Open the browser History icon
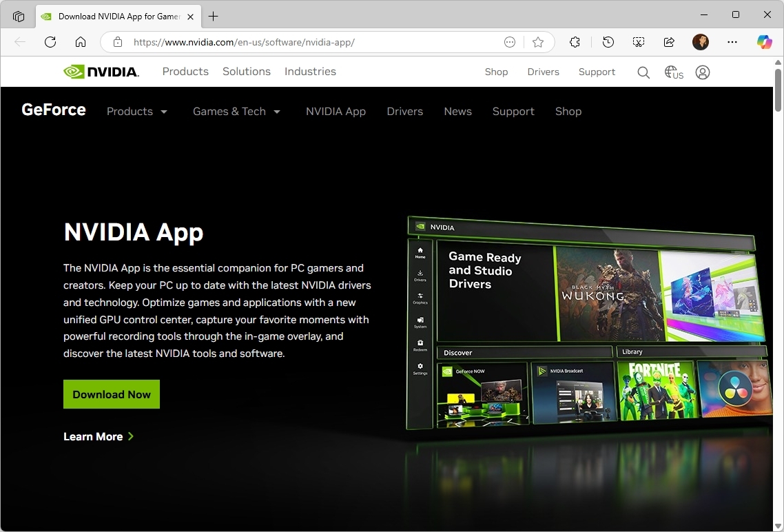Viewport: 784px width, 532px height. 608,42
